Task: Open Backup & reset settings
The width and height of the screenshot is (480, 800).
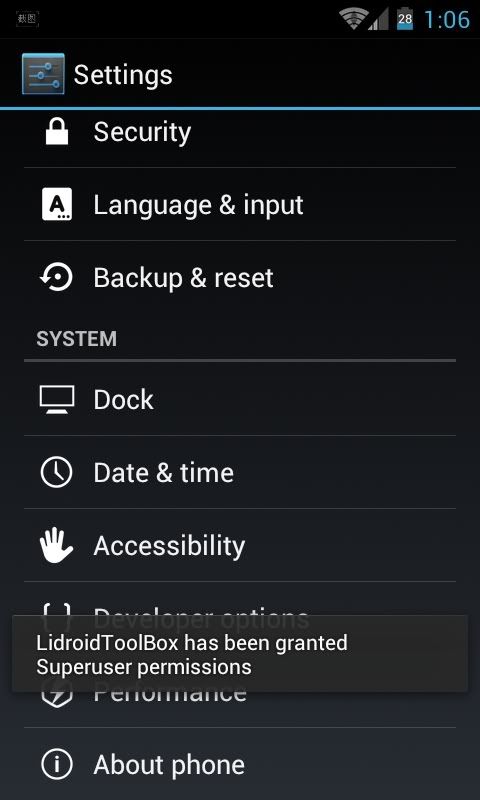Action: pyautogui.click(x=240, y=278)
